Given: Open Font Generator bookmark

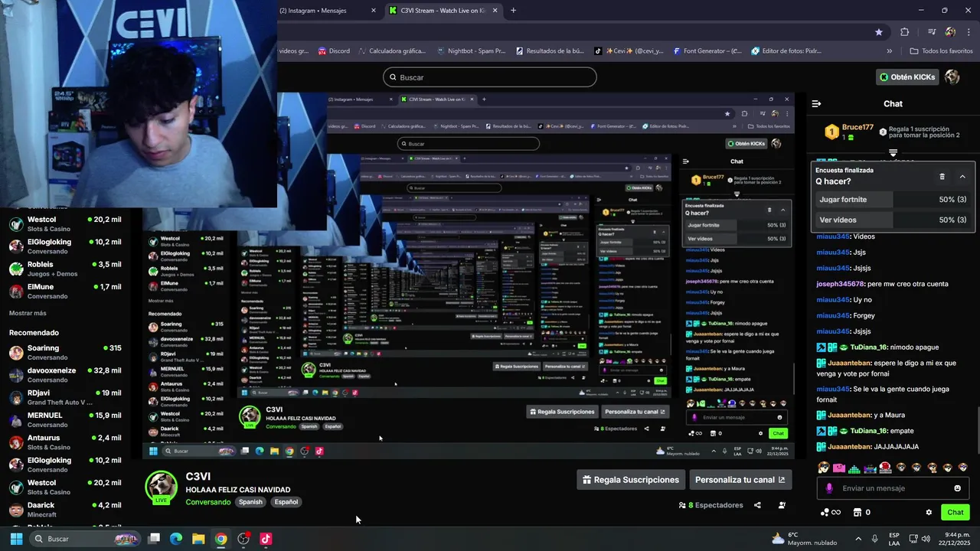Looking at the screenshot, I should tap(707, 51).
